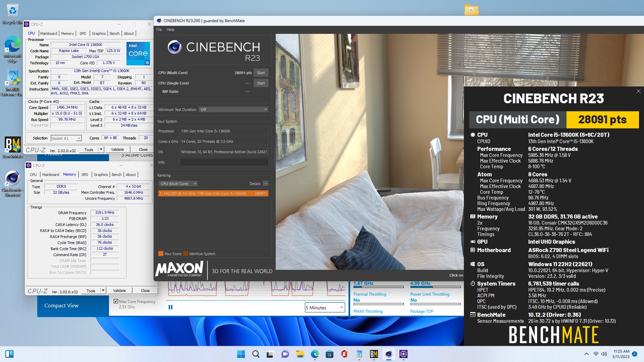The image size is (644, 362).
Task: Open Cinebench File menu
Action: point(159,29)
